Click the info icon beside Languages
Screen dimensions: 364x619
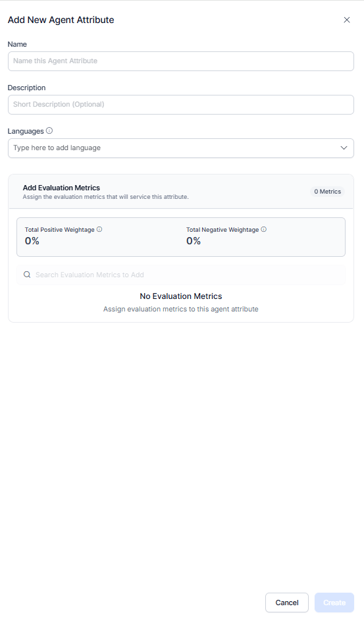(49, 130)
